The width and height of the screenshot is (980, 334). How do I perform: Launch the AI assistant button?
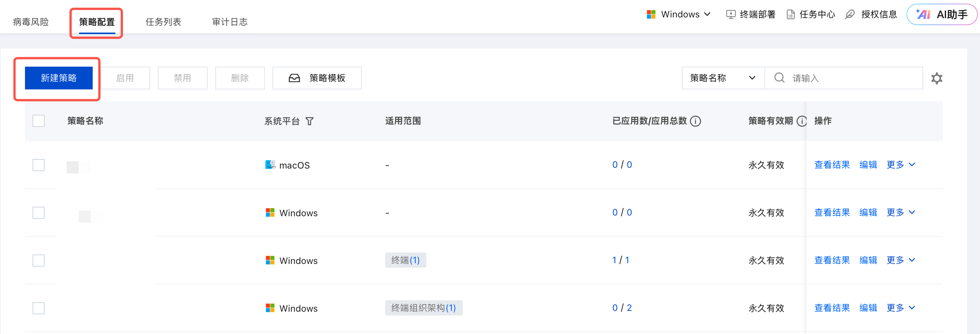(x=941, y=14)
